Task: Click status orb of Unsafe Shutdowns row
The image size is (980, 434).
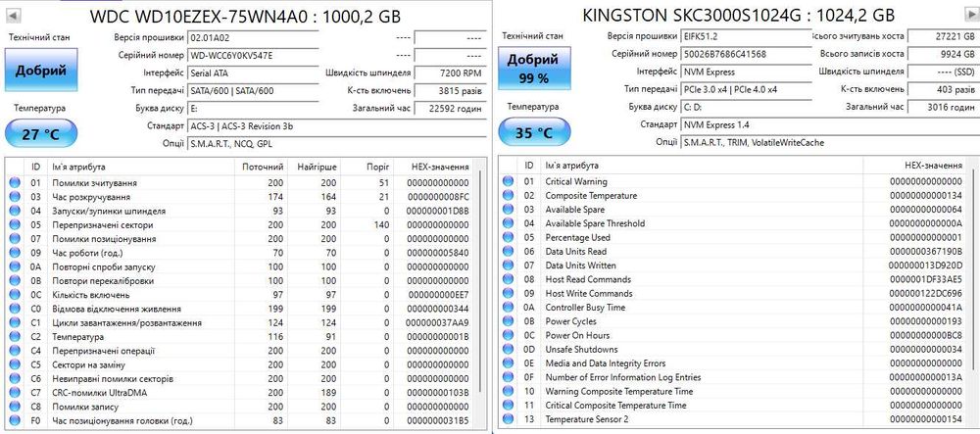Action: [x=508, y=349]
